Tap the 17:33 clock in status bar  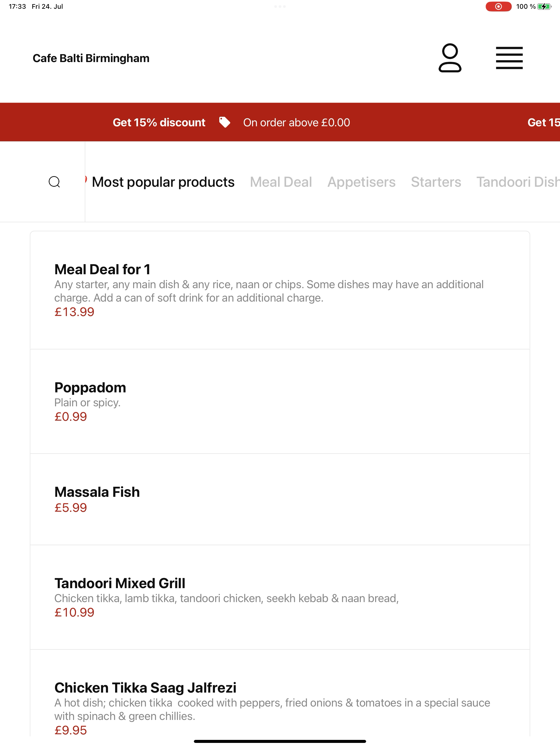(x=17, y=6)
